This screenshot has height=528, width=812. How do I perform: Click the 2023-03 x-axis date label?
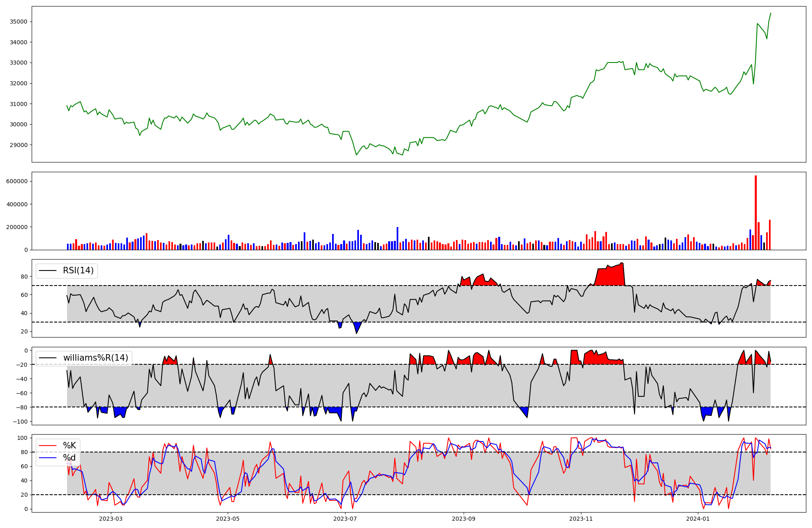tap(111, 519)
